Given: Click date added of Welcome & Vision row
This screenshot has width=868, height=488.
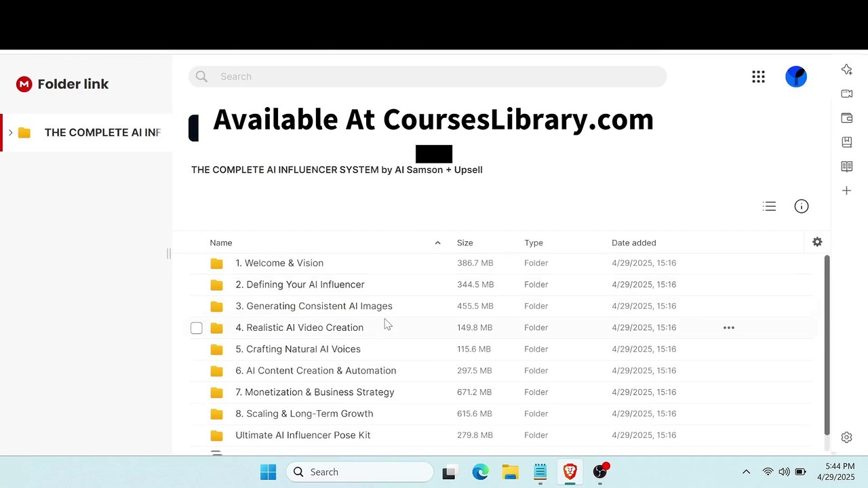Looking at the screenshot, I should pyautogui.click(x=644, y=263).
